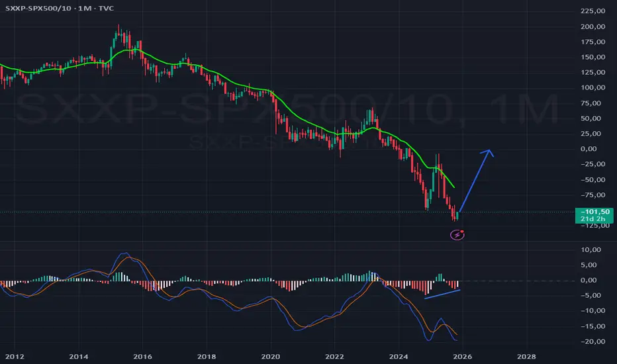
Task: Click the SXXP-SPX500/10 symbol title
Action: [x=38, y=8]
